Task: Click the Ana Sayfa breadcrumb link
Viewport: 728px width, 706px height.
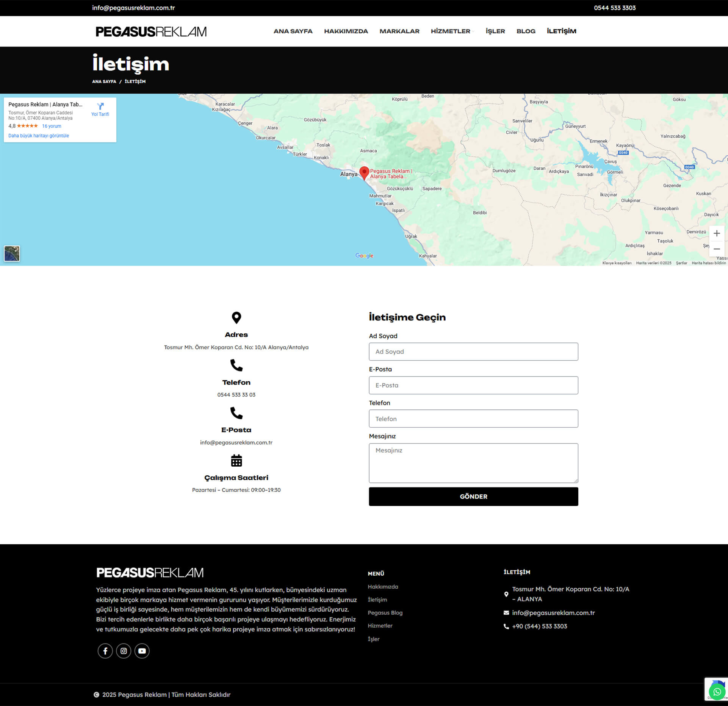Action: point(104,81)
